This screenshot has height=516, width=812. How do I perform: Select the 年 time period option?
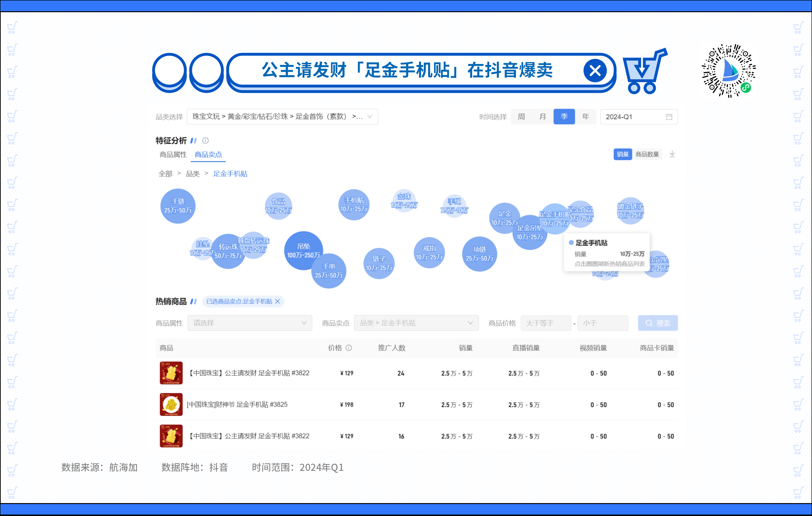585,117
